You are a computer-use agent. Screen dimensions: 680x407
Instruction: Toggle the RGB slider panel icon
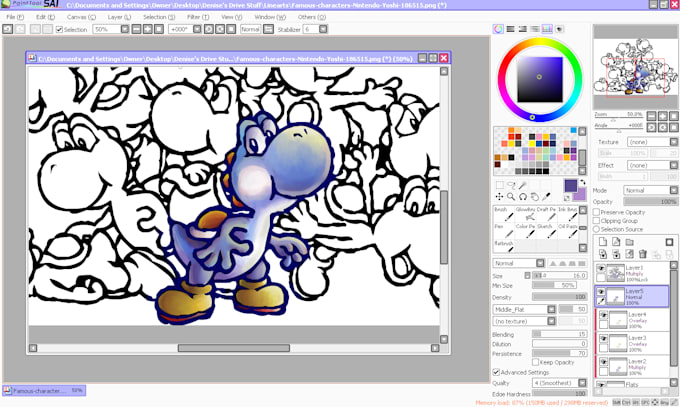[510, 29]
